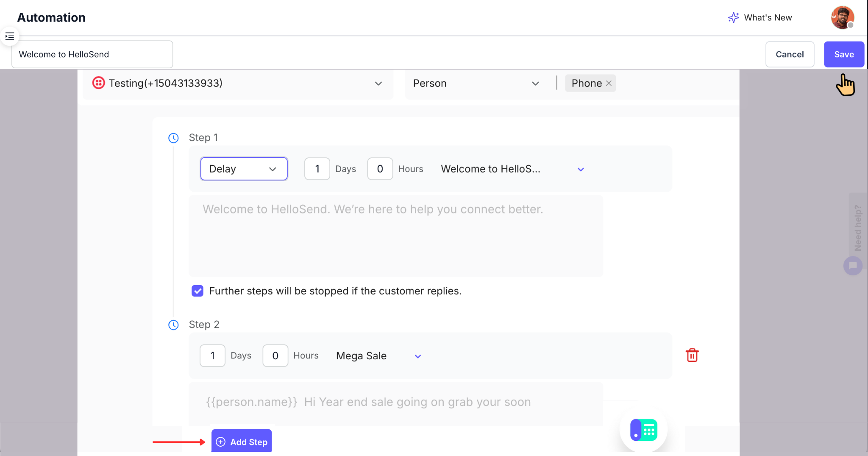
Task: Click the Automation page title
Action: (51, 17)
